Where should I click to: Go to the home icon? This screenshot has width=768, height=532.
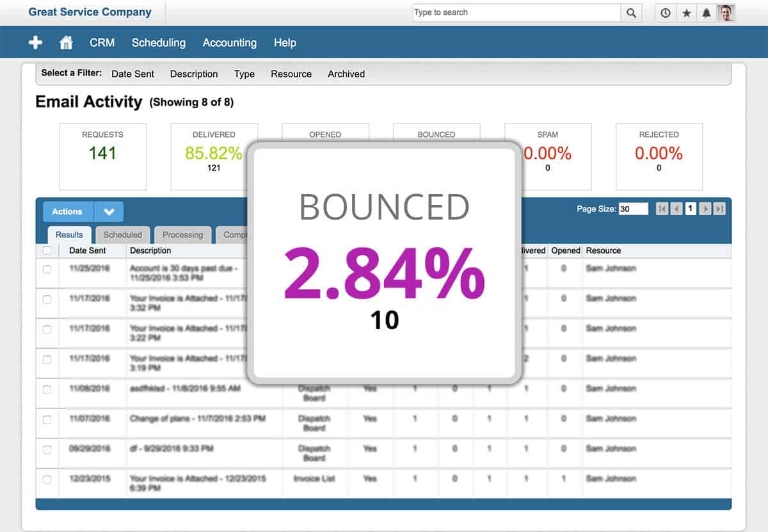point(65,43)
